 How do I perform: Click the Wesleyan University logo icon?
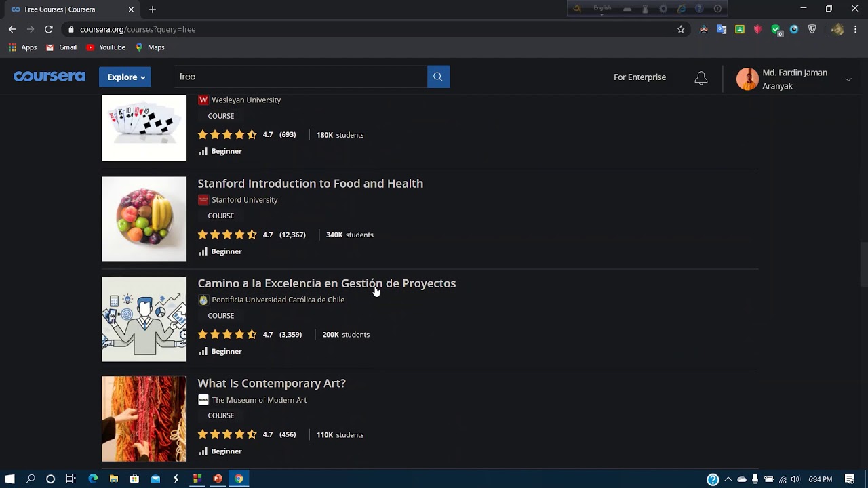pyautogui.click(x=203, y=100)
